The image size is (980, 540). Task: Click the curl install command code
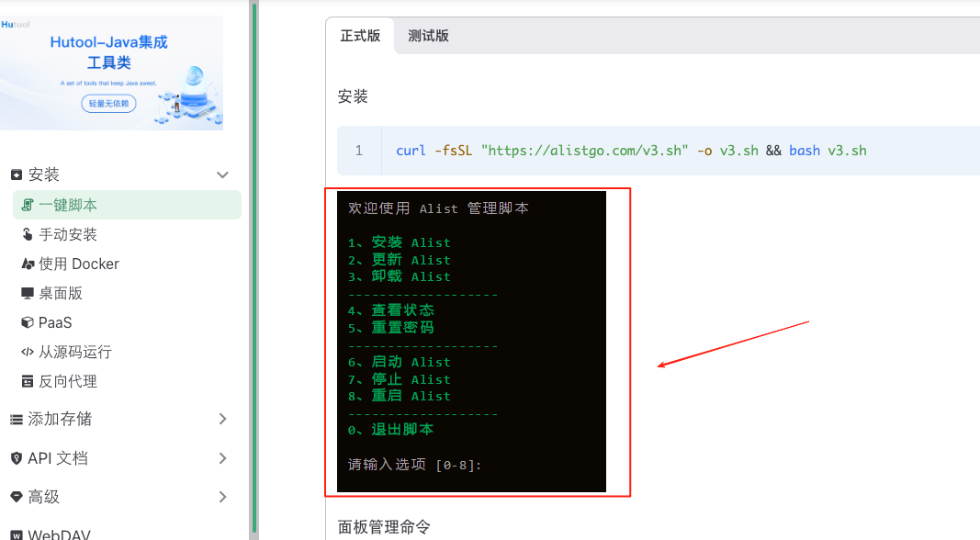tap(631, 151)
